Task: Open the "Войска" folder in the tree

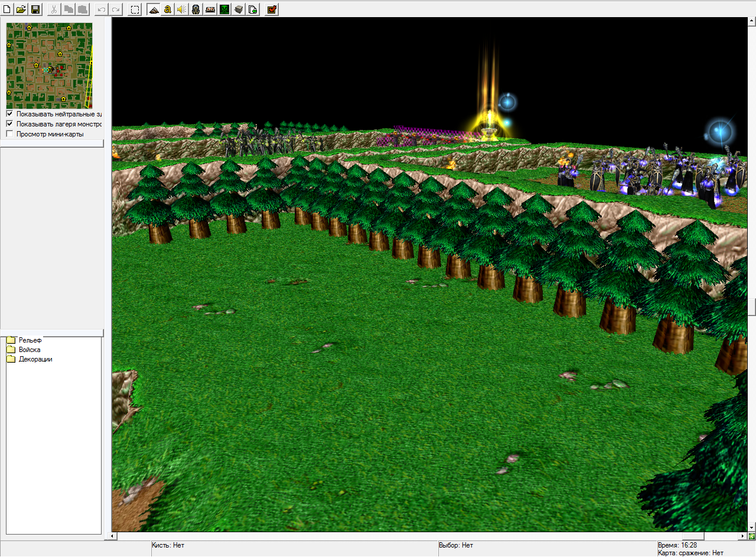Action: point(30,350)
